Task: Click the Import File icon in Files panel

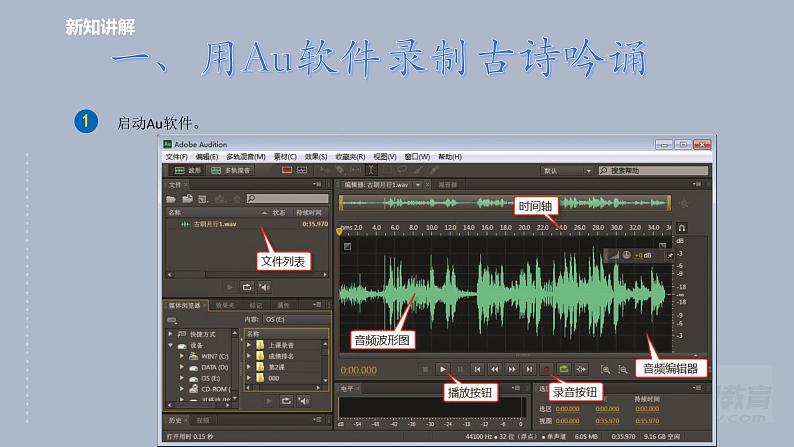Action: [187, 199]
